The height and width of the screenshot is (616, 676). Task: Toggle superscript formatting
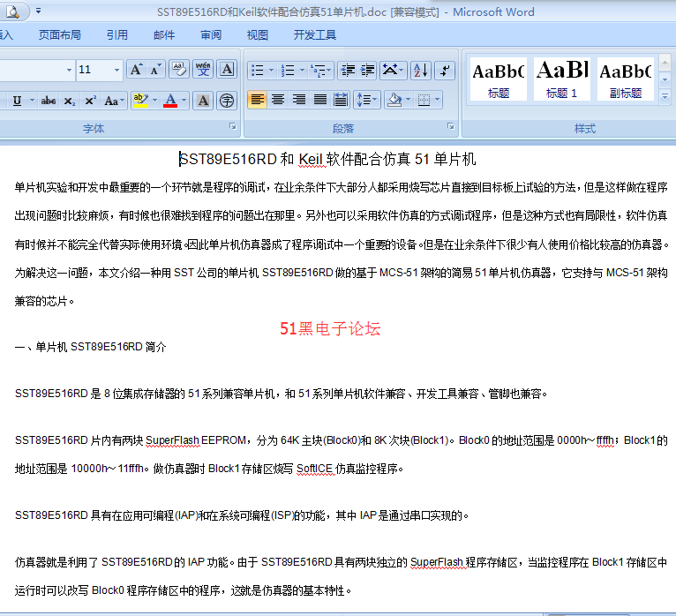click(x=90, y=101)
